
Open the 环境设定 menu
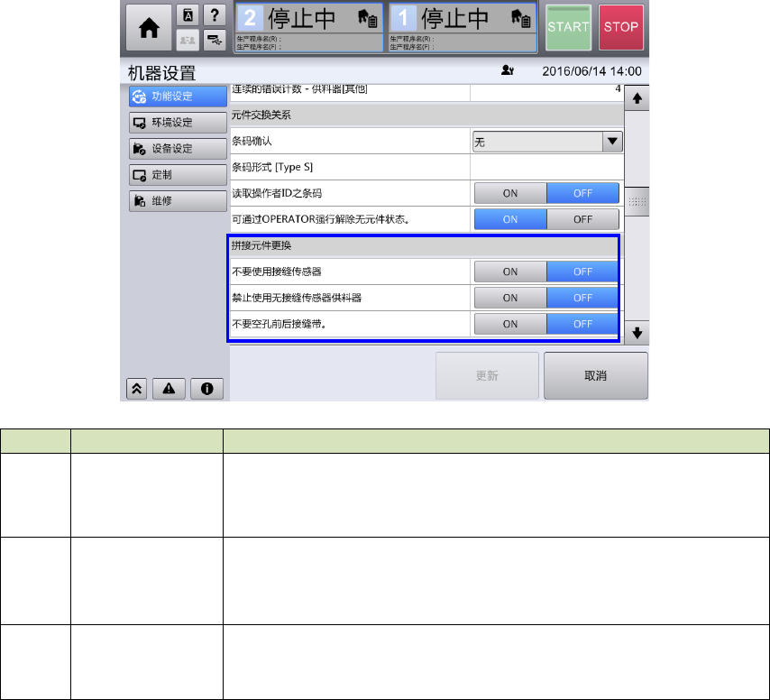pos(178,123)
